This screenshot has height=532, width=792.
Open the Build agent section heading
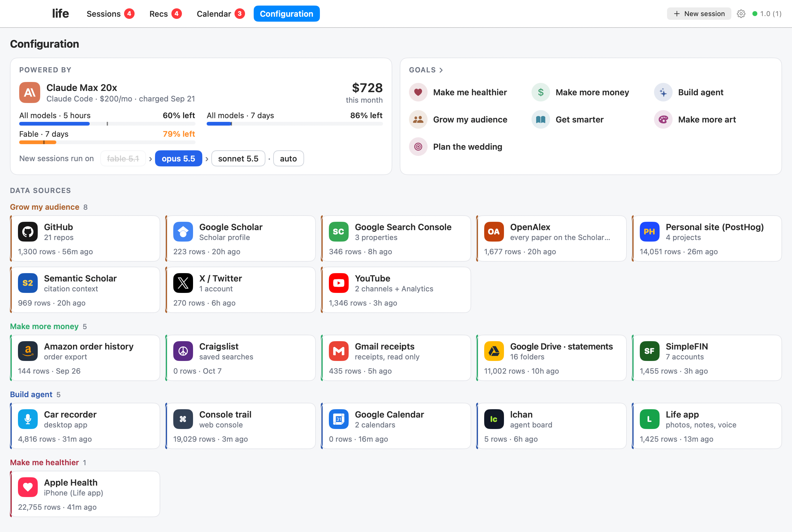31,395
